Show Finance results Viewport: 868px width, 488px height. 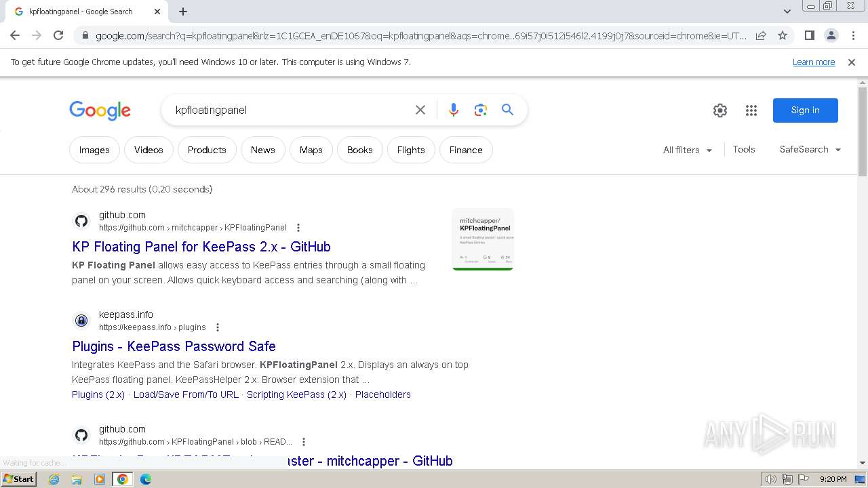click(466, 150)
